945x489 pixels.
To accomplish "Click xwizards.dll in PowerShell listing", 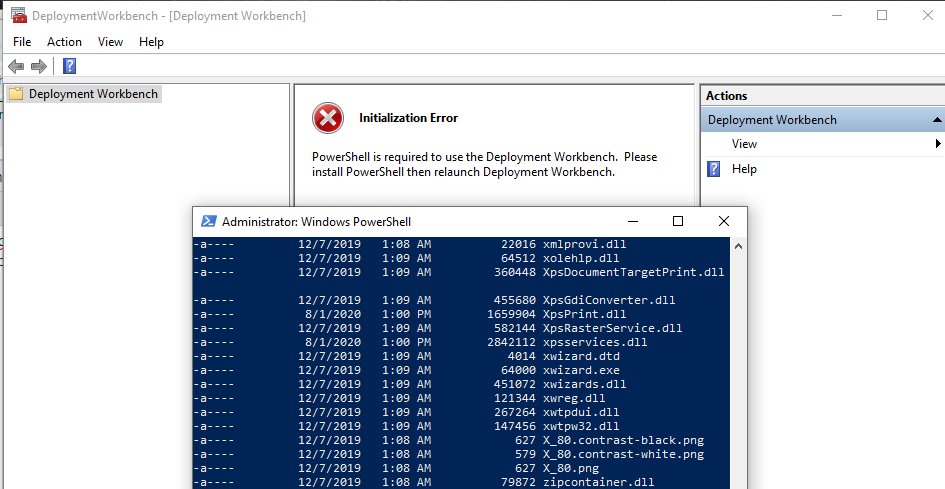I will (x=585, y=384).
